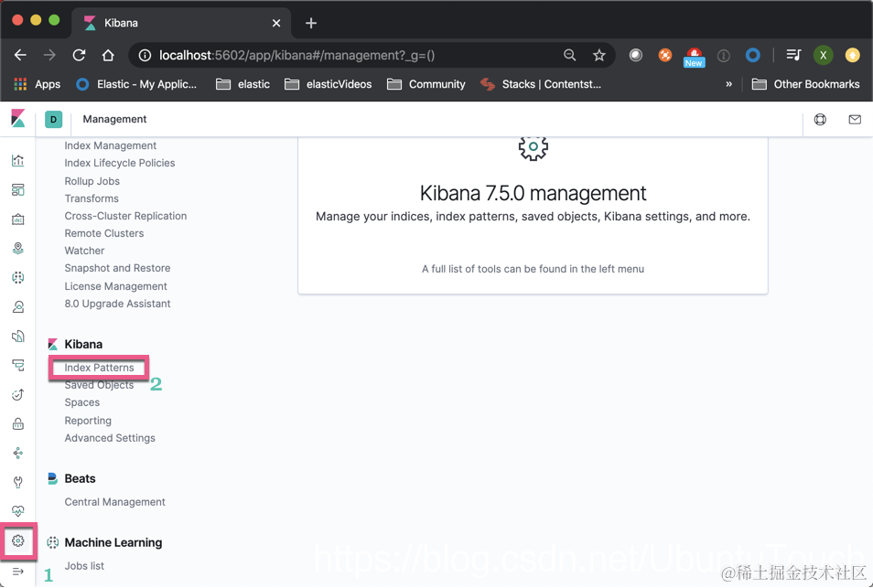Open the space selector D avatar
Viewport: 873px width, 588px height.
tap(53, 119)
